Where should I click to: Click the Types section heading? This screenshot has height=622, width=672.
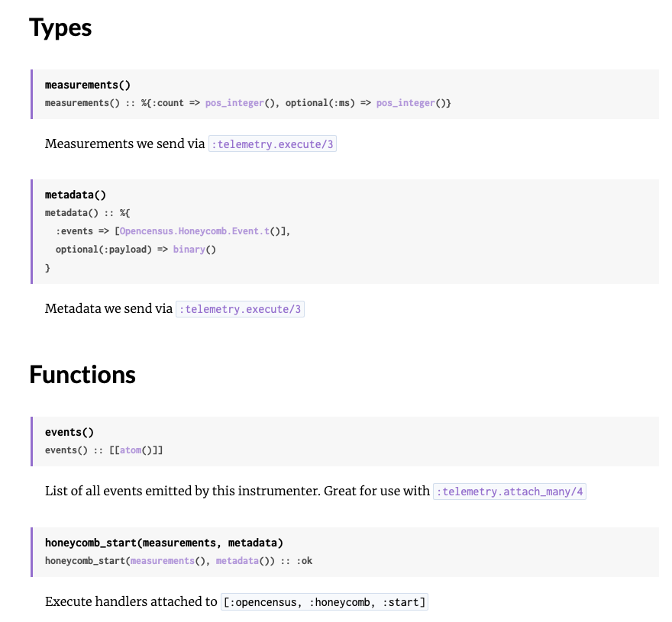point(60,27)
